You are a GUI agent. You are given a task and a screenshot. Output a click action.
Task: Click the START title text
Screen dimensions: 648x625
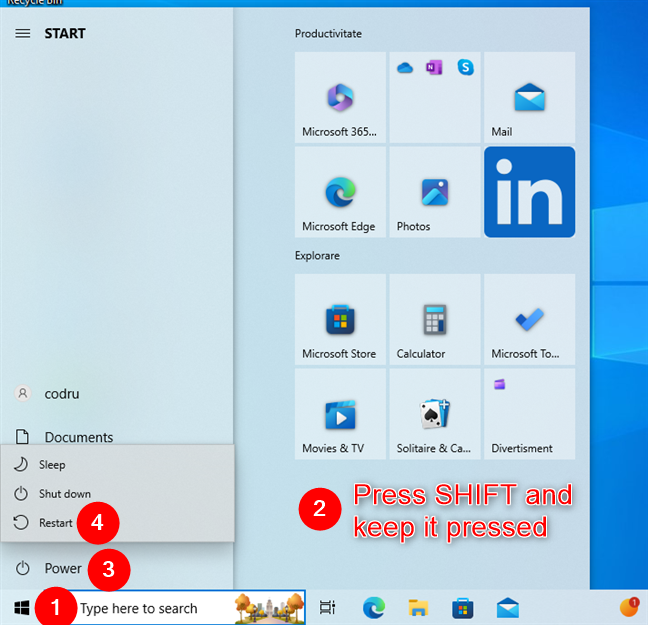pyautogui.click(x=65, y=33)
